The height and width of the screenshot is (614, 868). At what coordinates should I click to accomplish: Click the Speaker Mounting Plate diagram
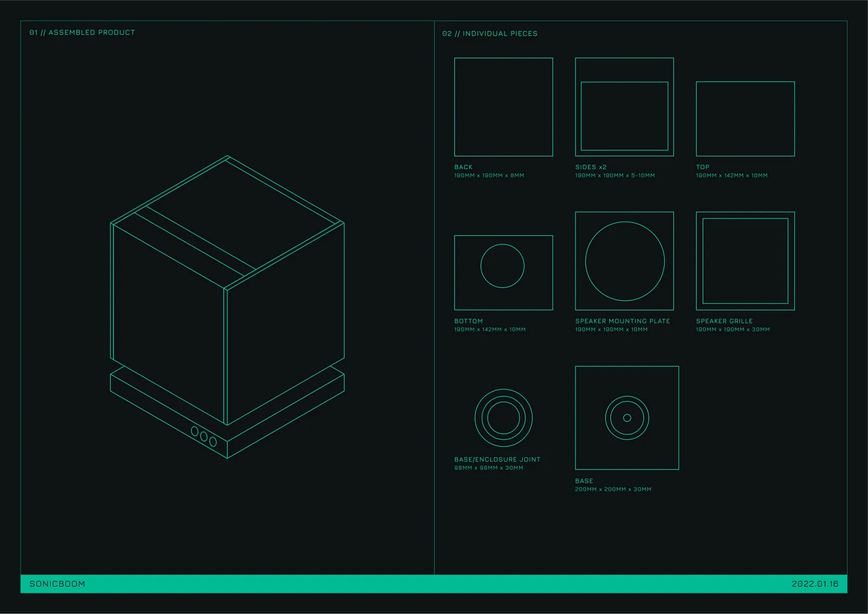[x=624, y=261]
